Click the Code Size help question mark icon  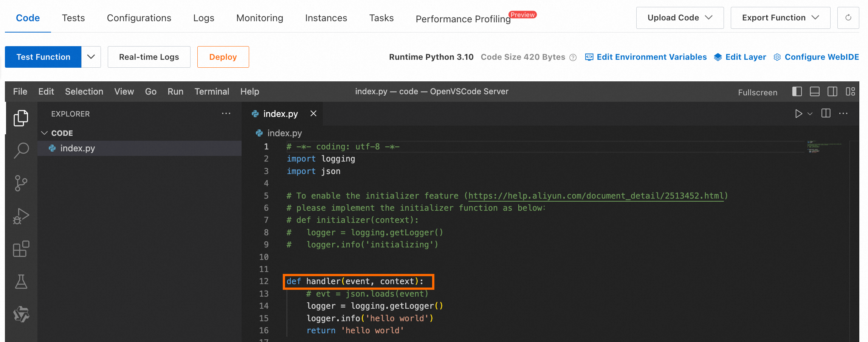click(x=573, y=58)
